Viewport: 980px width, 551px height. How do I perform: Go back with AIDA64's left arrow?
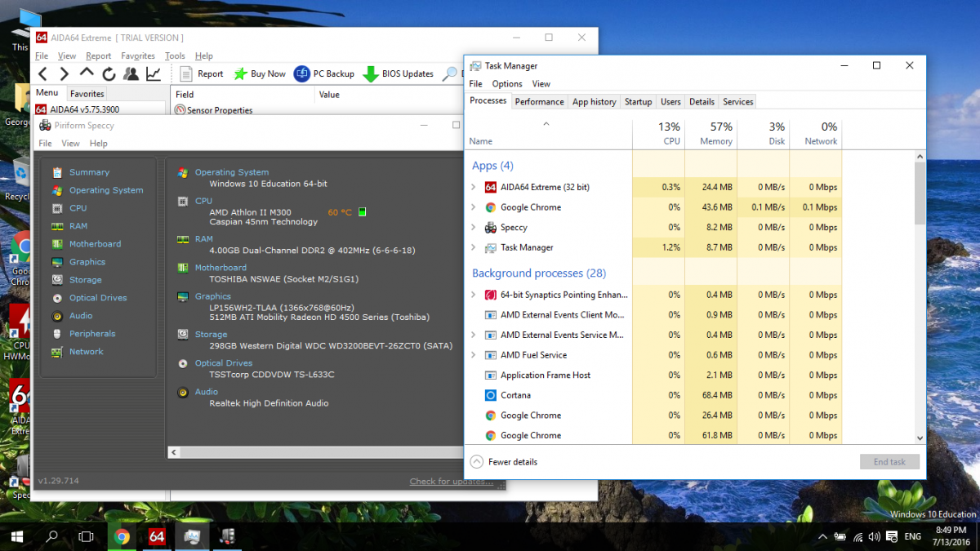[43, 73]
